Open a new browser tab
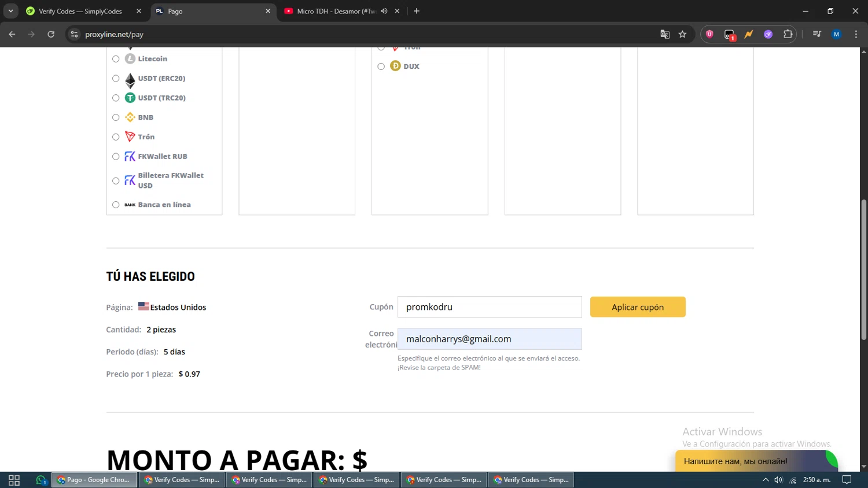868x488 pixels. [417, 11]
